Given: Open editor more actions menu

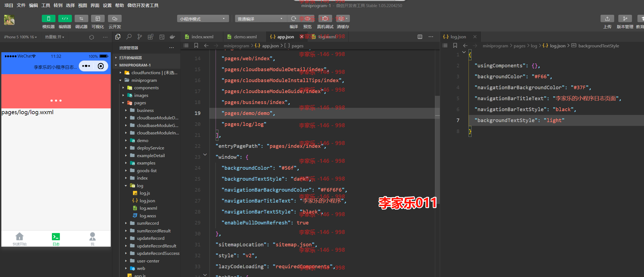Looking at the screenshot, I should point(431,37).
